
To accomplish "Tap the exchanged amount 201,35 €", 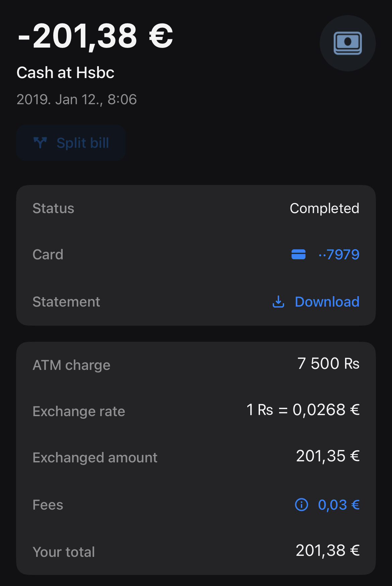I will [x=328, y=456].
